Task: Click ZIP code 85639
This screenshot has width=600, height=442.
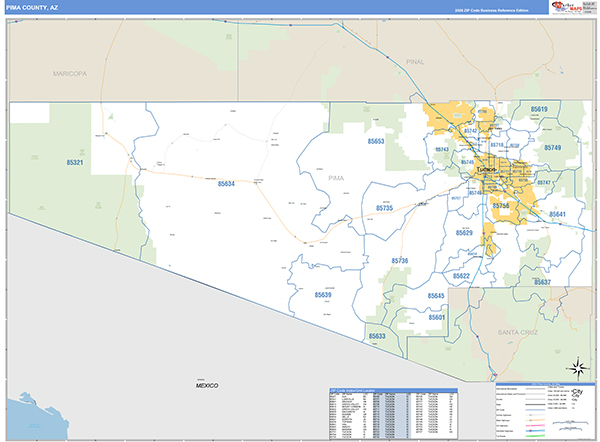Action: [x=323, y=295]
